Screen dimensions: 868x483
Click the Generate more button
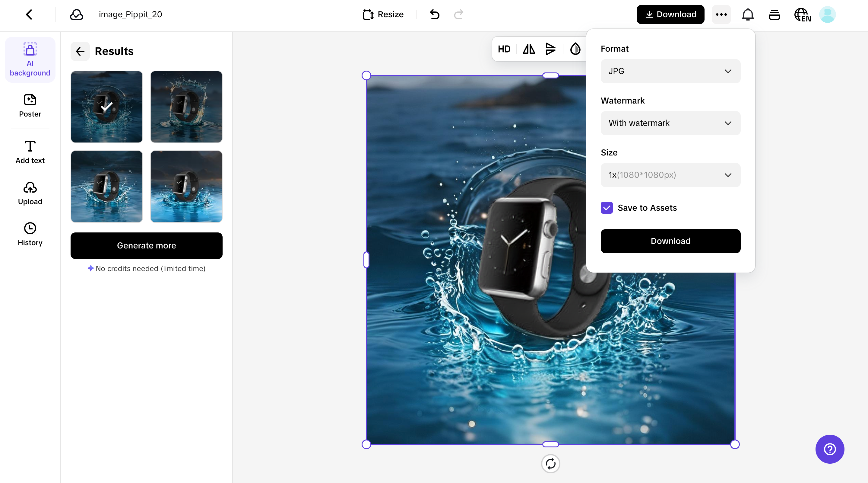tap(146, 245)
